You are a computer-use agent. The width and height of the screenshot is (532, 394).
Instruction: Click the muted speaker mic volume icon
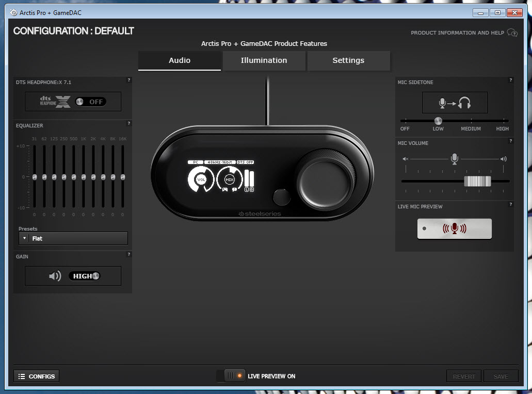(x=406, y=159)
